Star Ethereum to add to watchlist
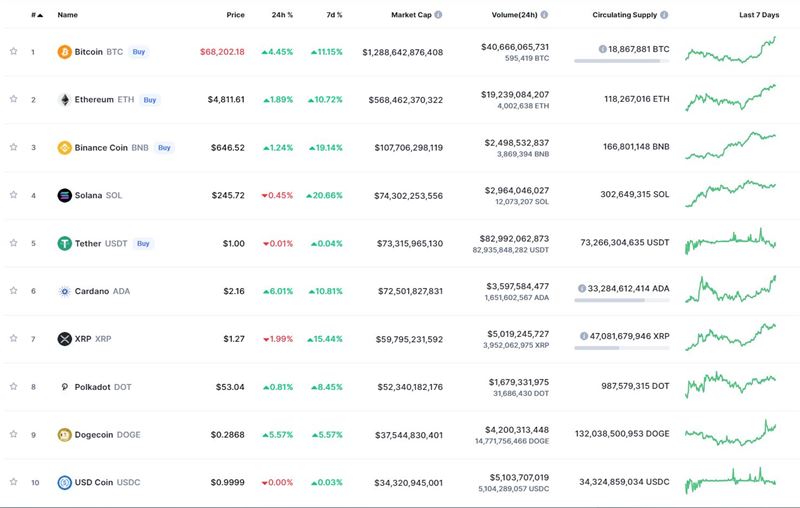This screenshot has width=800, height=508. pos(14,99)
